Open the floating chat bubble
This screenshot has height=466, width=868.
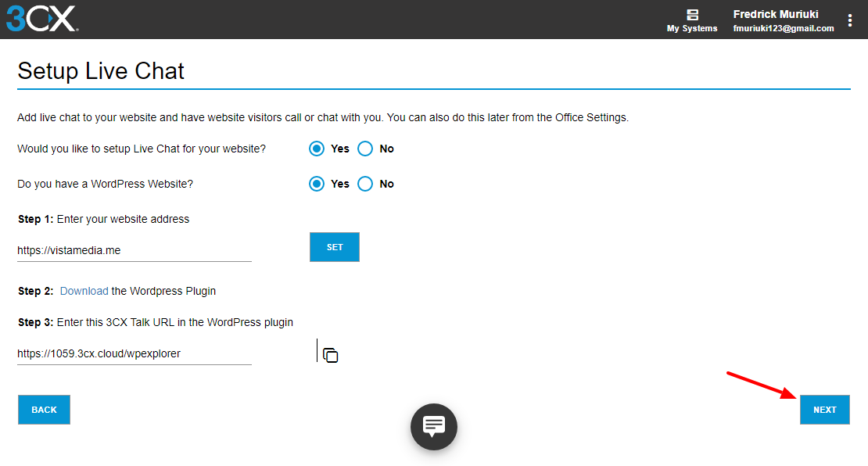[434, 427]
